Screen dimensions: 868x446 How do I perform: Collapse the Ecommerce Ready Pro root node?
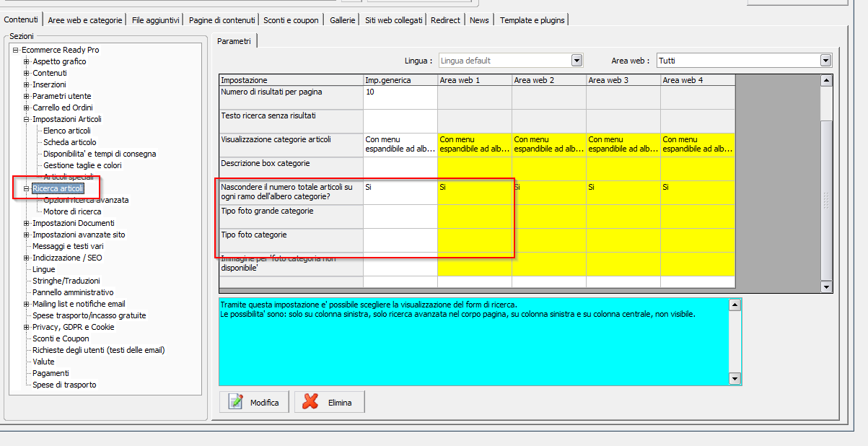tap(15, 50)
